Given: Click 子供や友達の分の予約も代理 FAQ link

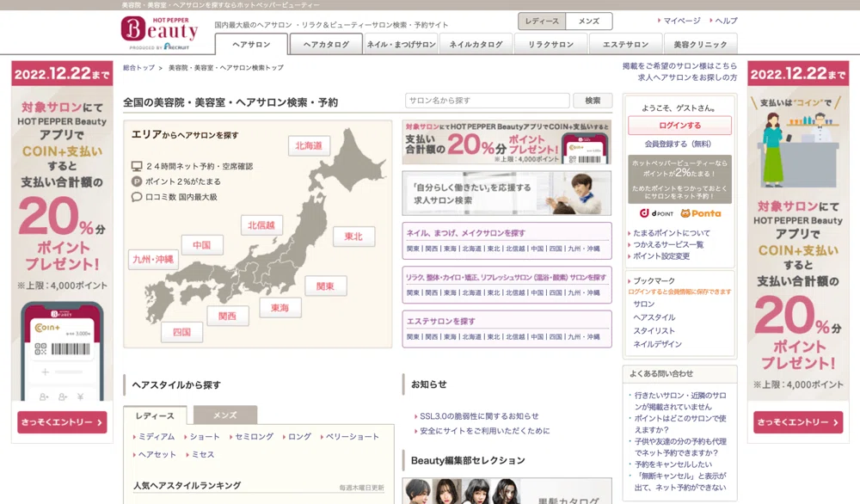Looking at the screenshot, I should [680, 447].
